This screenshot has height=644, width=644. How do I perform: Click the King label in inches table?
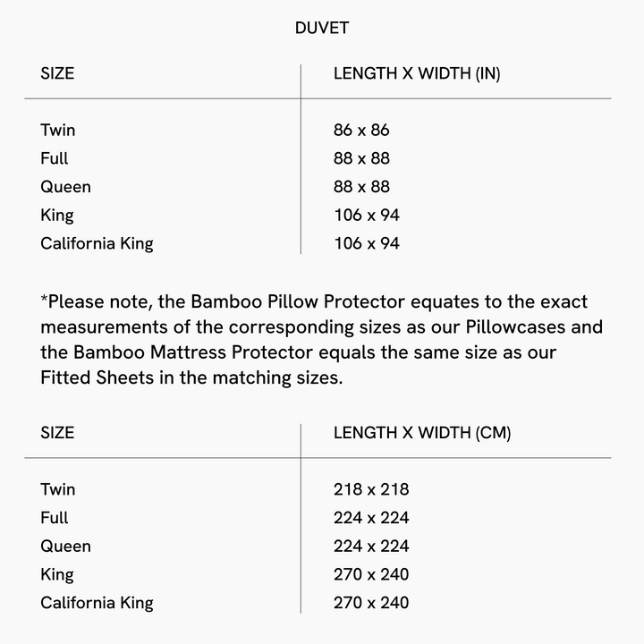tap(57, 215)
